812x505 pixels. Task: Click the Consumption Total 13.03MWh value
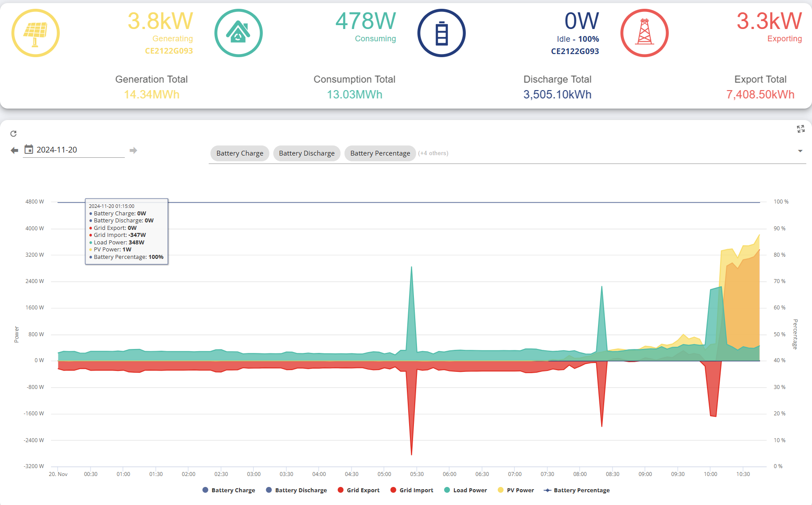pos(355,94)
